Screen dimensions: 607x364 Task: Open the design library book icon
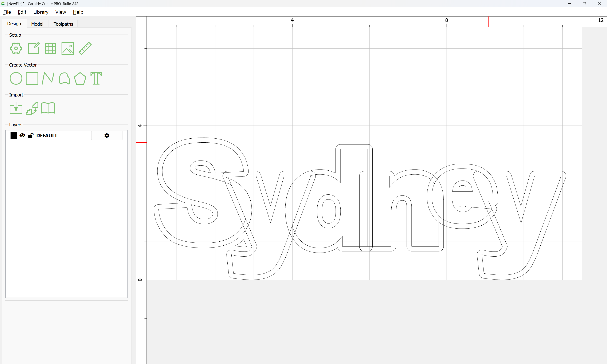[x=48, y=108]
